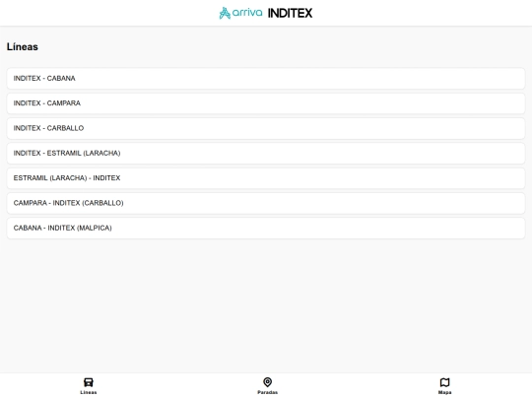Select the INDITEX - CABANA line
Screen dimensions: 532x399
pyautogui.click(x=266, y=79)
